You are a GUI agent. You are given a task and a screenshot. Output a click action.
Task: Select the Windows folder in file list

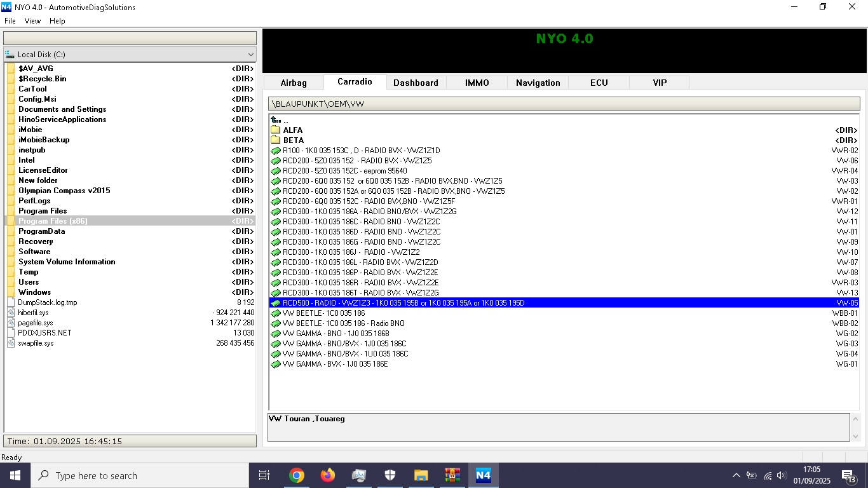tap(35, 292)
